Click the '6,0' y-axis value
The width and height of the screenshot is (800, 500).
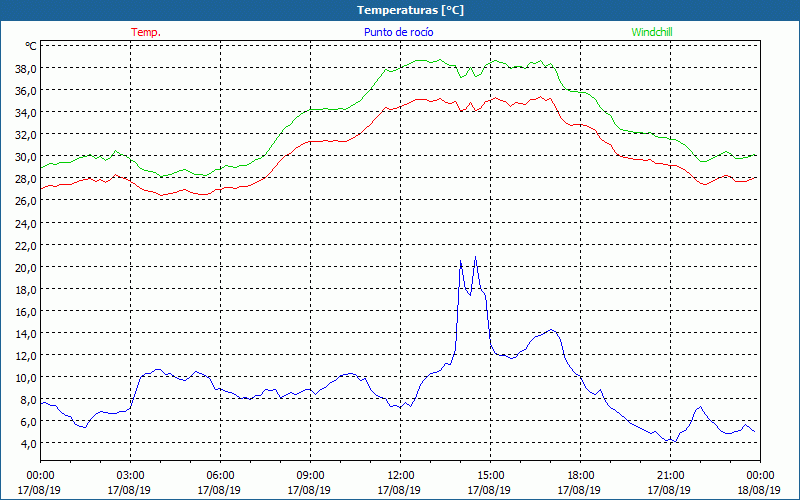coord(28,421)
